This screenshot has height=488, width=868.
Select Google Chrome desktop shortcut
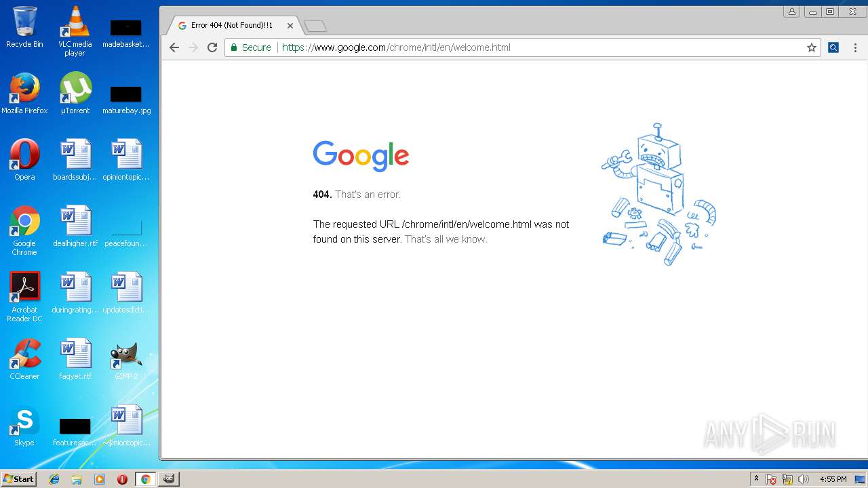24,230
